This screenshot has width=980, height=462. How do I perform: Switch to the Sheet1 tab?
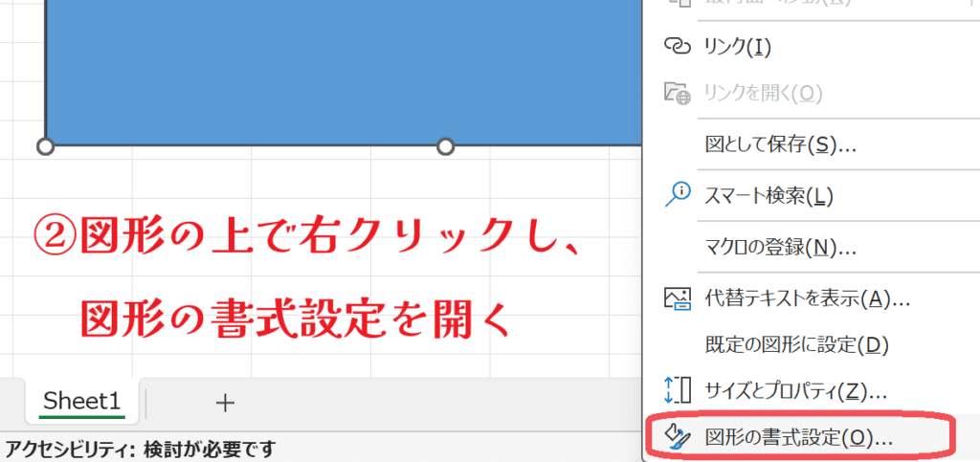(x=82, y=402)
